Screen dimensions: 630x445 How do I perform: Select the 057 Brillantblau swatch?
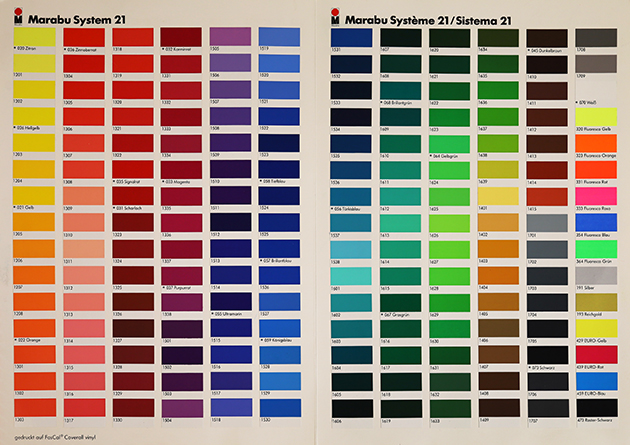point(279,249)
